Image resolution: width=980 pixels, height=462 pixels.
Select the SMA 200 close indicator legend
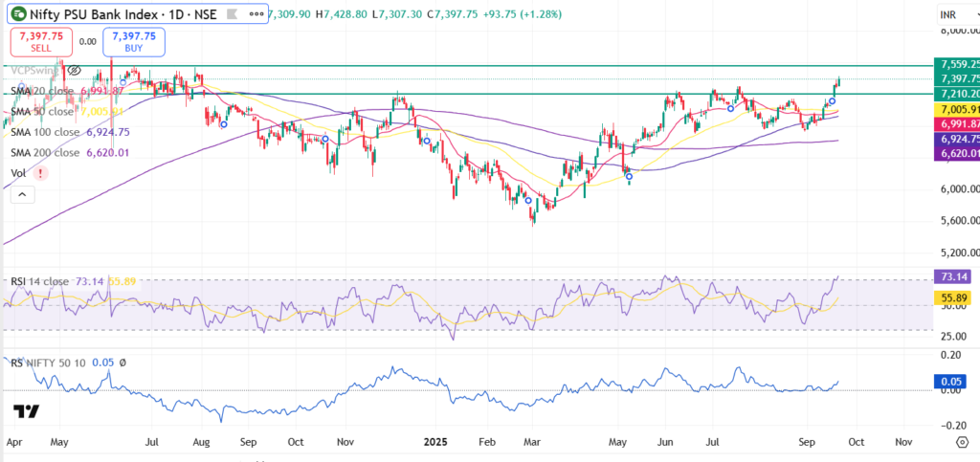tap(70, 152)
